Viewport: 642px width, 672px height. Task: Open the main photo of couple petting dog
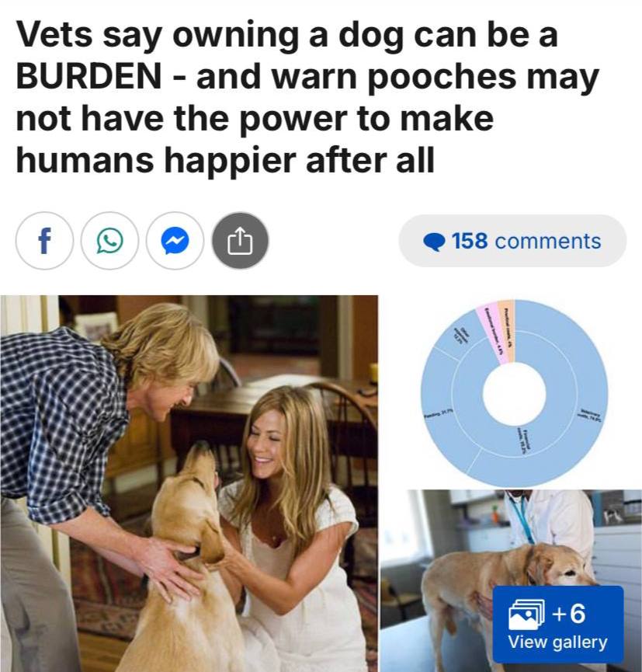click(189, 483)
